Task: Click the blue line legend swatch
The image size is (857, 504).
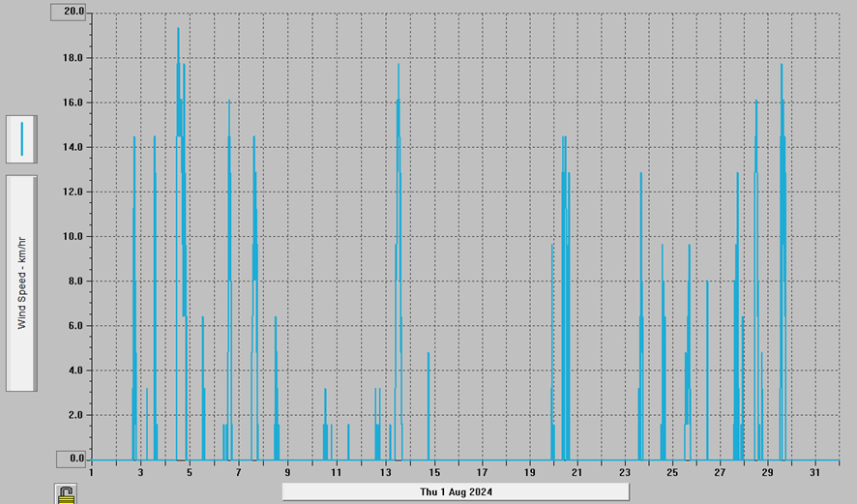Action: 21,139
